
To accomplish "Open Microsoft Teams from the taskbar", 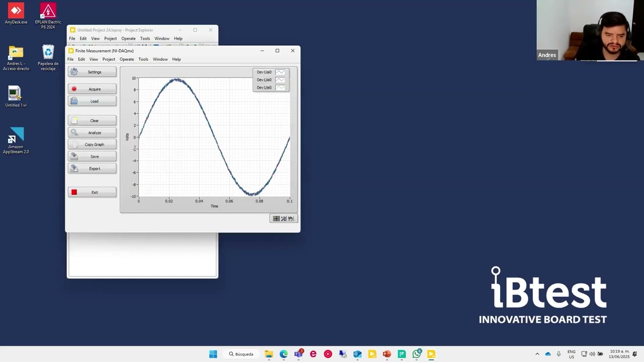I will (298, 354).
